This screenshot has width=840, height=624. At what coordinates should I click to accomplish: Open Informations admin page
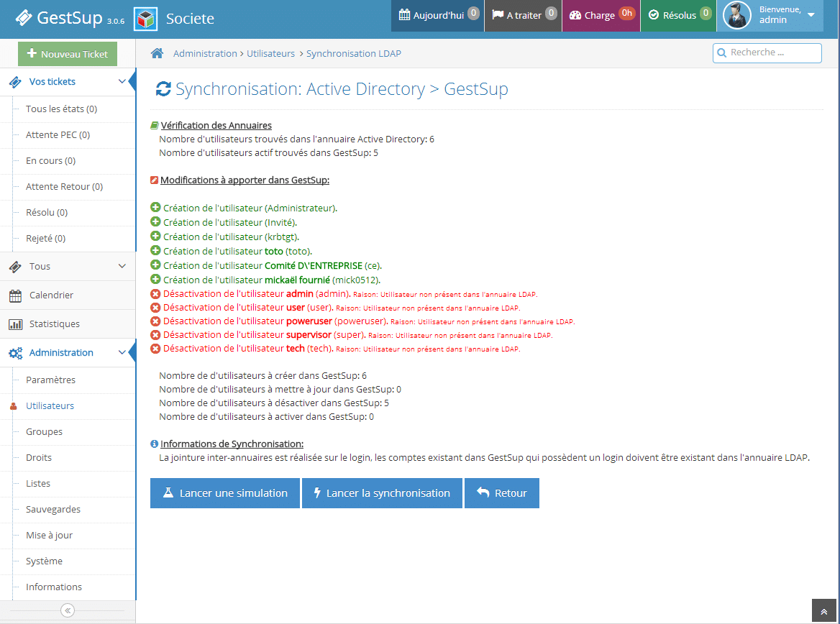click(x=53, y=587)
